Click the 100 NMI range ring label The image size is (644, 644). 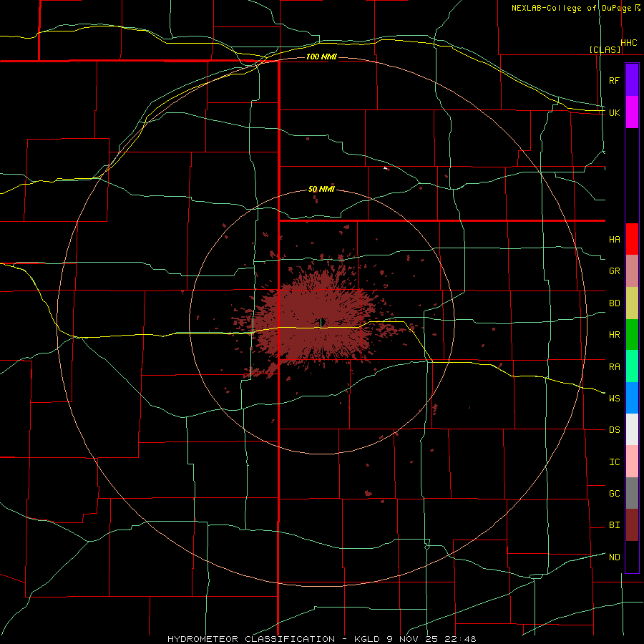coord(321,57)
